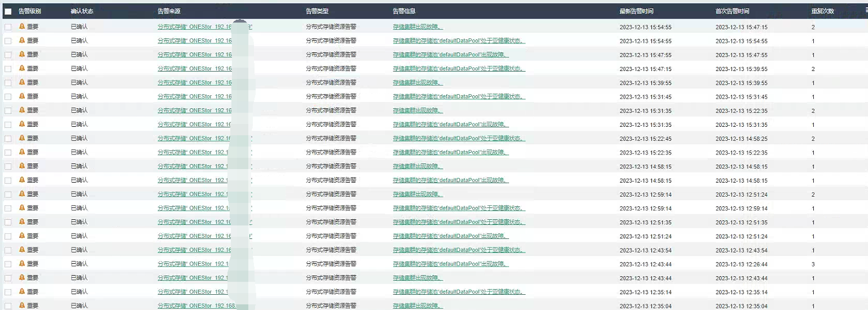This screenshot has height=310, width=868.
Task: Sort by the 首次告警时间 column header
Action: [733, 11]
